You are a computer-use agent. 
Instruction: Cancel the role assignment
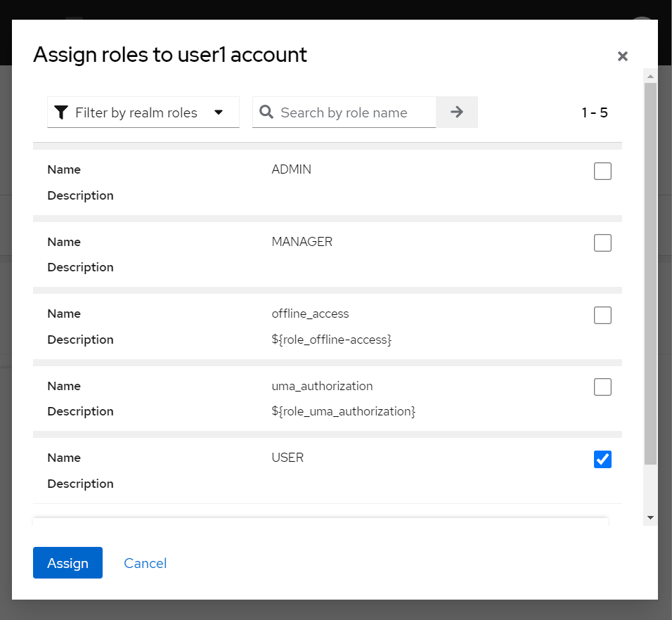[x=146, y=563]
